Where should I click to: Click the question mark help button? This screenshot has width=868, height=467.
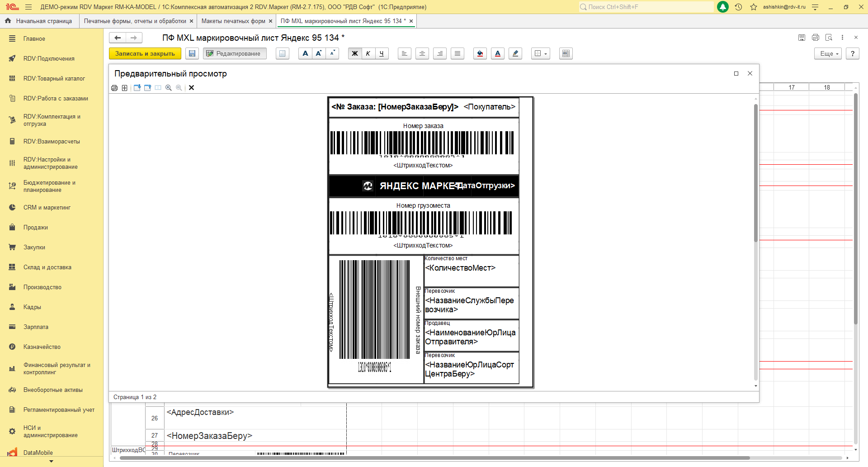(x=853, y=53)
